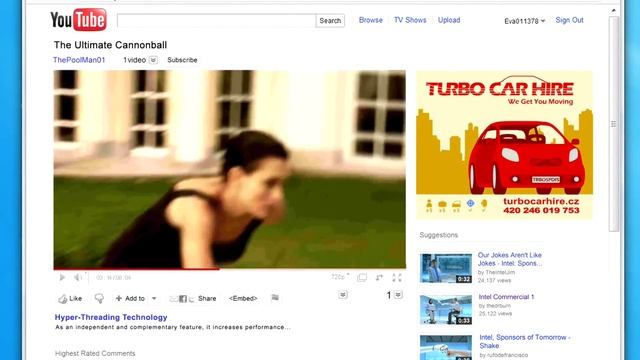Open 'Intel, Sponsors of Tomorrow - Shake' link
Screen dimensions: 640x360
click(x=525, y=341)
